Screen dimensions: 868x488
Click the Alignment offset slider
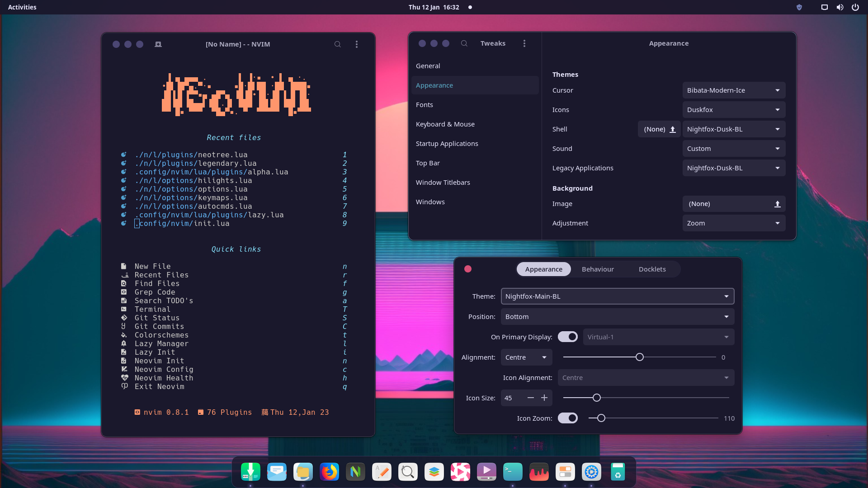(x=639, y=357)
